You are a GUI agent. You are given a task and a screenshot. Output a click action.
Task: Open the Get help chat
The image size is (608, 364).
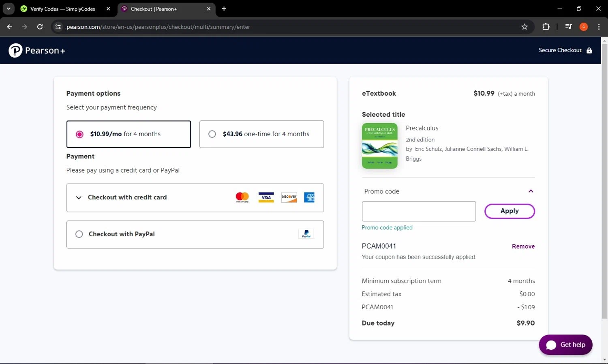click(565, 345)
